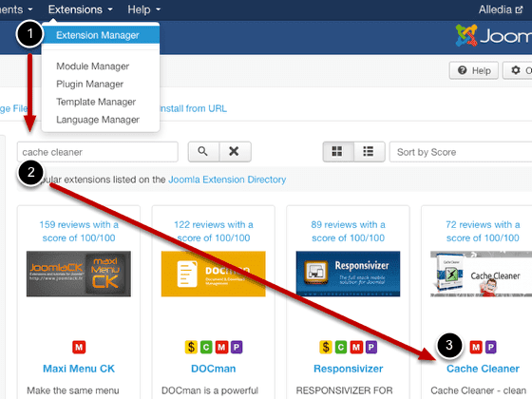532x399 pixels.
Task: Click 'DOCman is a powerful' description text
Action: (x=210, y=390)
